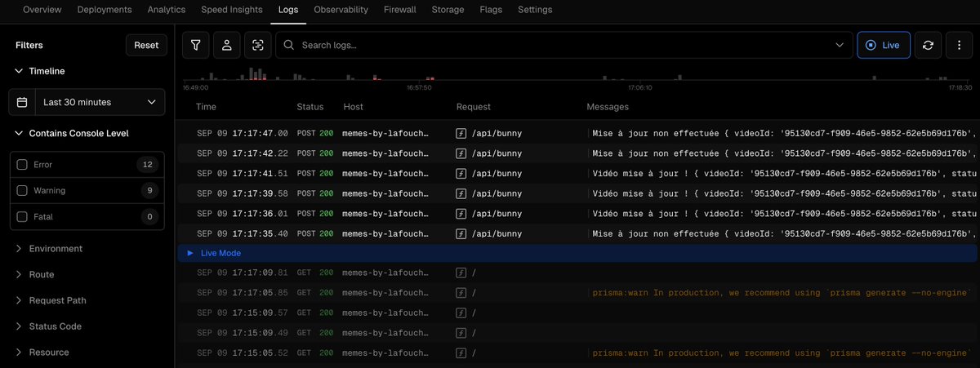Click function icon in 17:17:05.85 log row
The width and height of the screenshot is (980, 368).
[x=461, y=292]
